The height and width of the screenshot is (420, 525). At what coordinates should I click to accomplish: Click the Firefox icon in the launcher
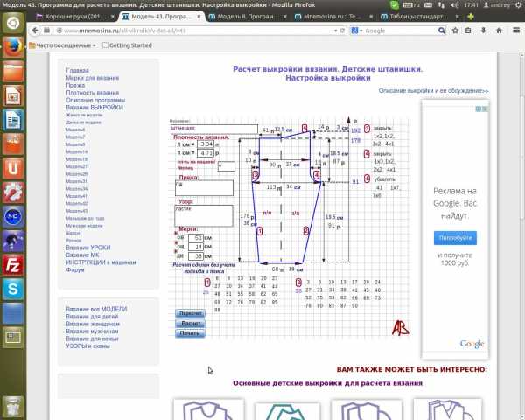(12, 48)
